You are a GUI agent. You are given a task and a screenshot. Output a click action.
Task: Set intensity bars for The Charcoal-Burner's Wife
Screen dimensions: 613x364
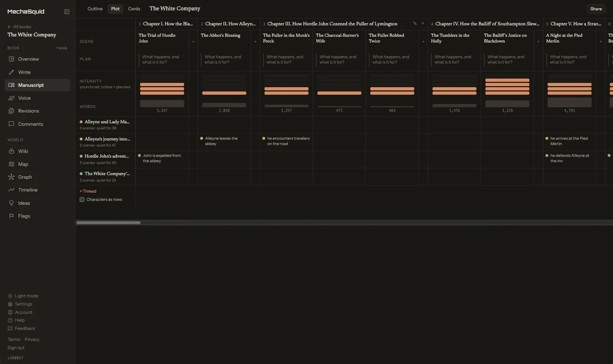coord(339,85)
